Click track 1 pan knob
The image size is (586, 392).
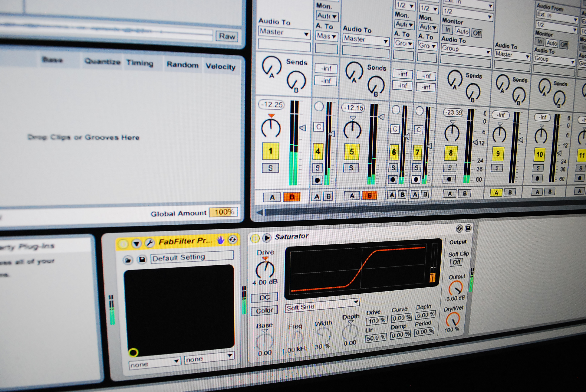271,128
